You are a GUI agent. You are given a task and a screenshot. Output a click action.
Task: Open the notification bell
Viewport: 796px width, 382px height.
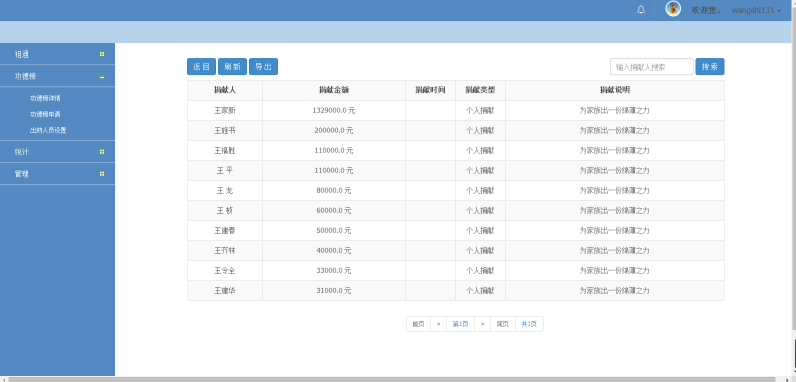(x=641, y=10)
